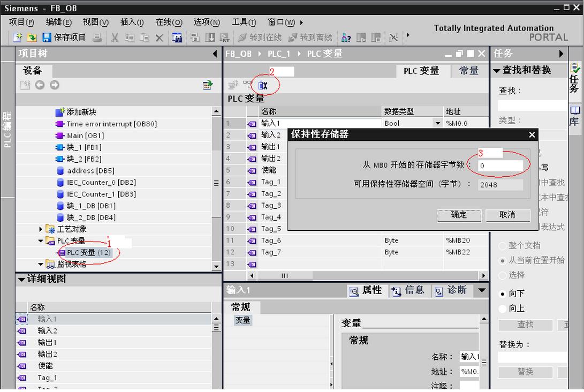
Task: Click the 替换 replace button
Action: pyautogui.click(x=526, y=372)
